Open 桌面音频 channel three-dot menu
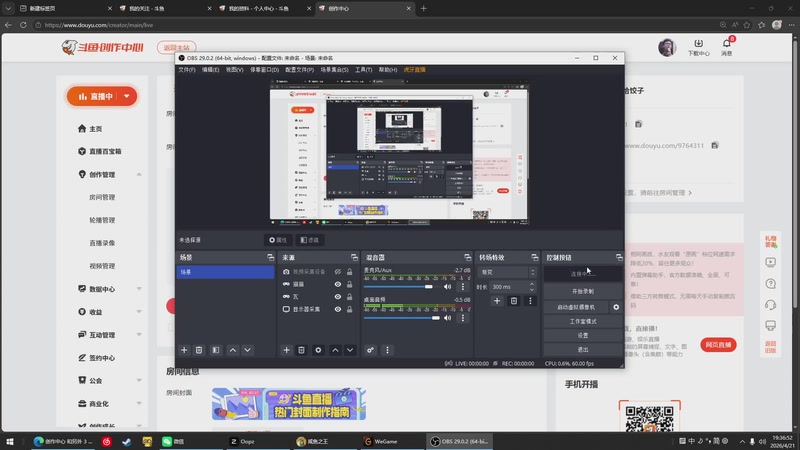This screenshot has width=800, height=450. click(x=463, y=318)
